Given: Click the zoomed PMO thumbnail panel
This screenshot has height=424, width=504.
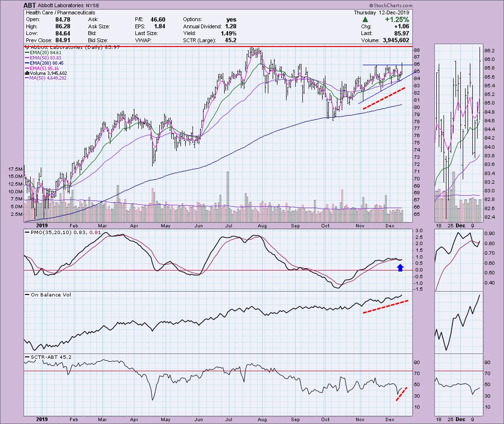Looking at the screenshot, I should point(459,260).
